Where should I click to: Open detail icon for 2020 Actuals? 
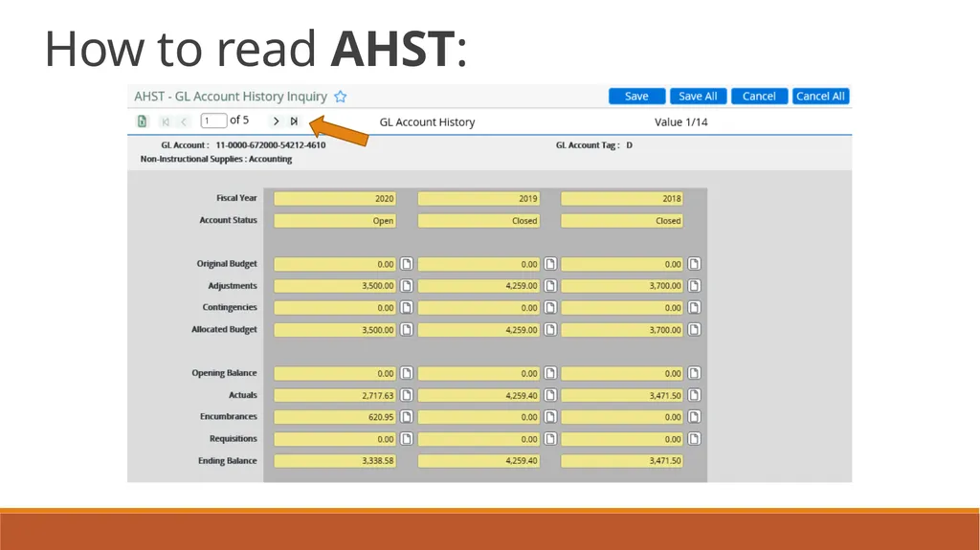tap(406, 395)
